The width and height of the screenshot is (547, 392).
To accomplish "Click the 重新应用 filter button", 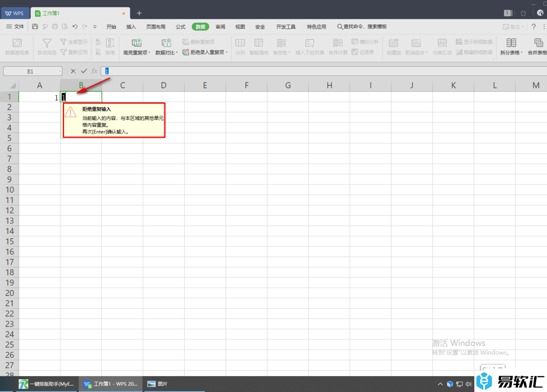I will coord(74,52).
